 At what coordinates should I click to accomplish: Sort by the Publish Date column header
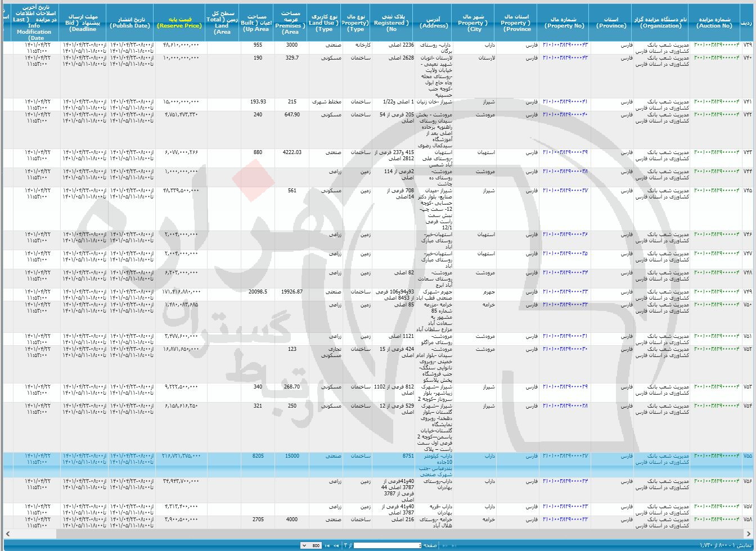click(x=129, y=22)
